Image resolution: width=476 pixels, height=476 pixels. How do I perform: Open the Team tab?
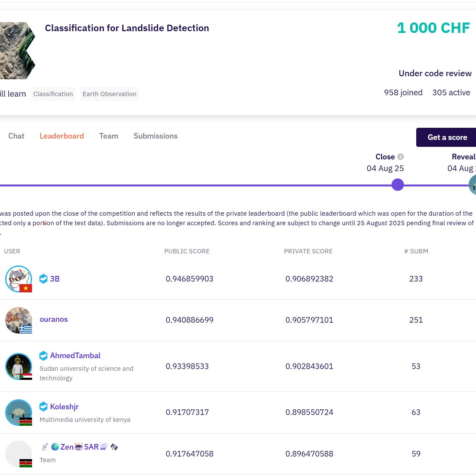[x=109, y=136]
